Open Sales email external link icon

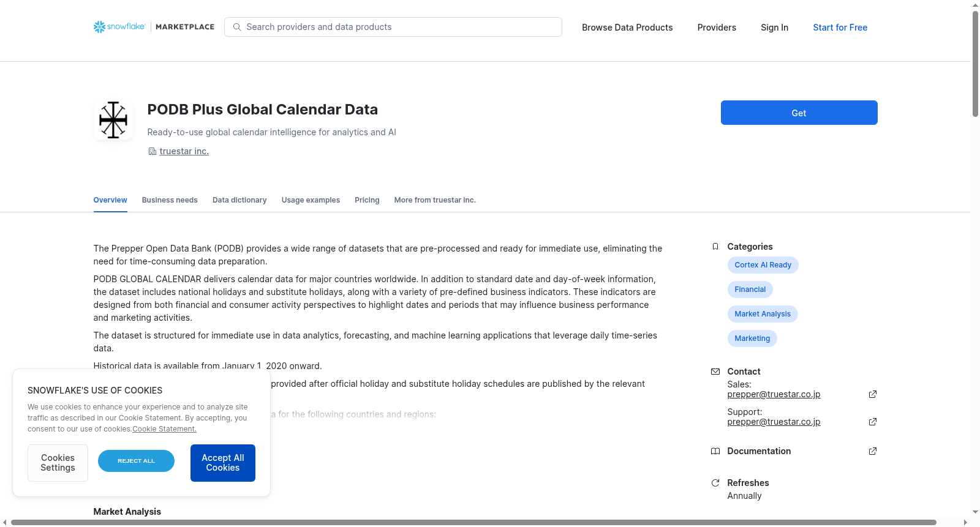(x=873, y=394)
